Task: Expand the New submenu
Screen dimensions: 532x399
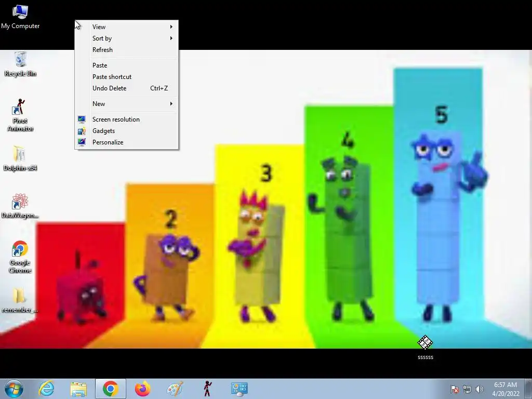Action: (127, 104)
